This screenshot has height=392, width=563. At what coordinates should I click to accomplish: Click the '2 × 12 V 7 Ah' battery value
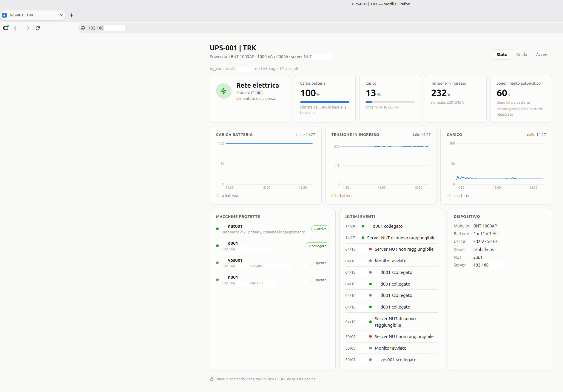(x=485, y=234)
